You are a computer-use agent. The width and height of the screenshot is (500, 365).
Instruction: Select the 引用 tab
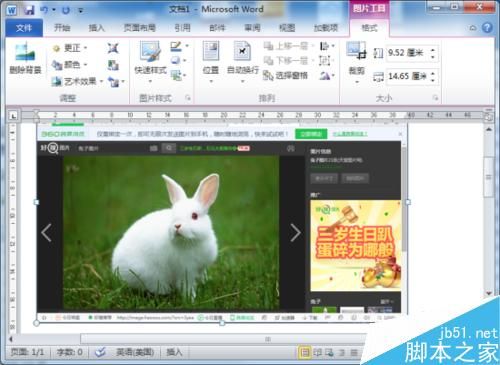pos(183,28)
